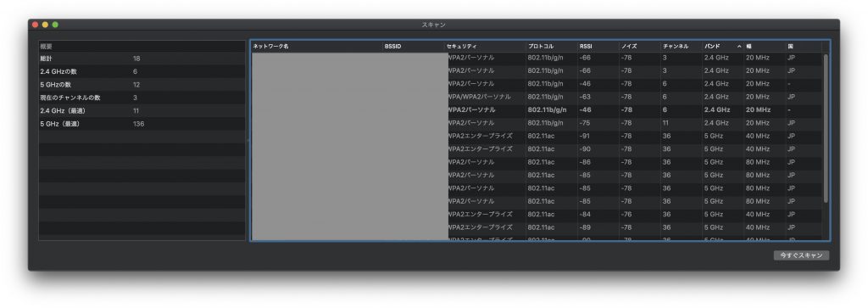The width and height of the screenshot is (868, 308).
Task: Click the RSSI value -91
Action: (585, 136)
